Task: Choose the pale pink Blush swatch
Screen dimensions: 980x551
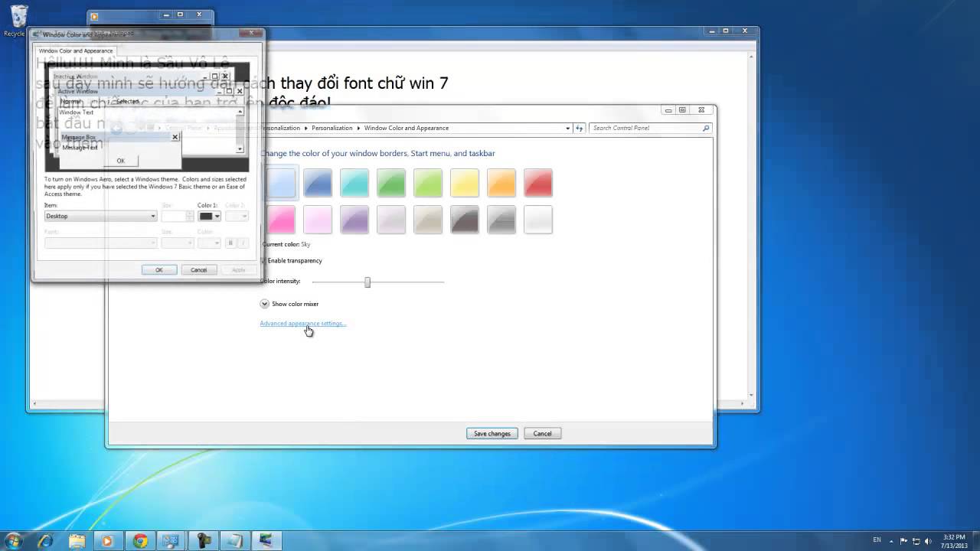Action: pyautogui.click(x=318, y=220)
